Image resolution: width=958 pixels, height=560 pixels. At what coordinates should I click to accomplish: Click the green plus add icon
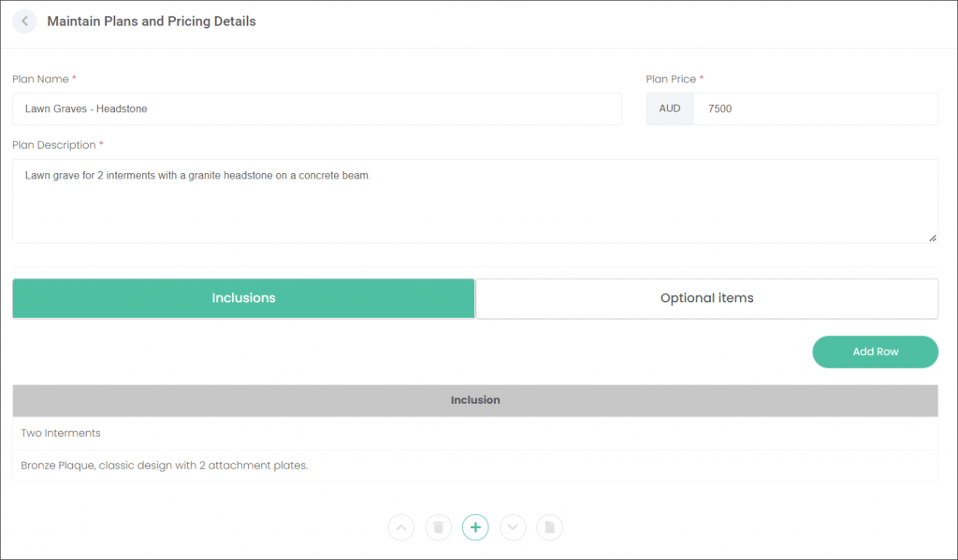pyautogui.click(x=475, y=527)
